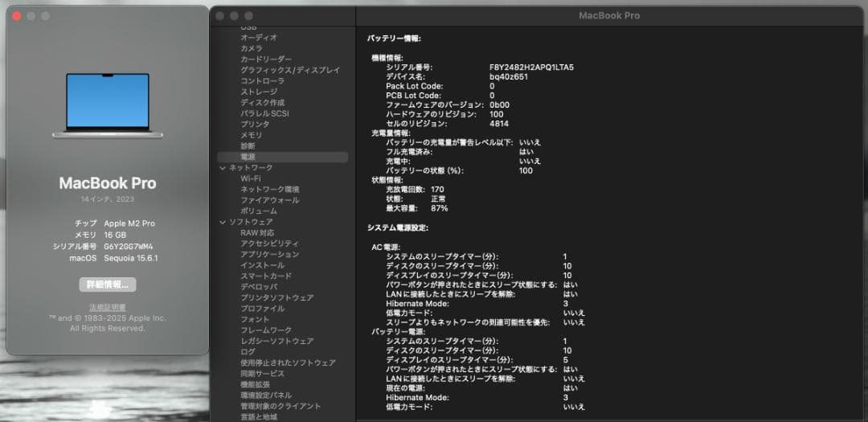Click the 16 GB memory value
Viewport: 868px width, 422px height.
point(116,235)
